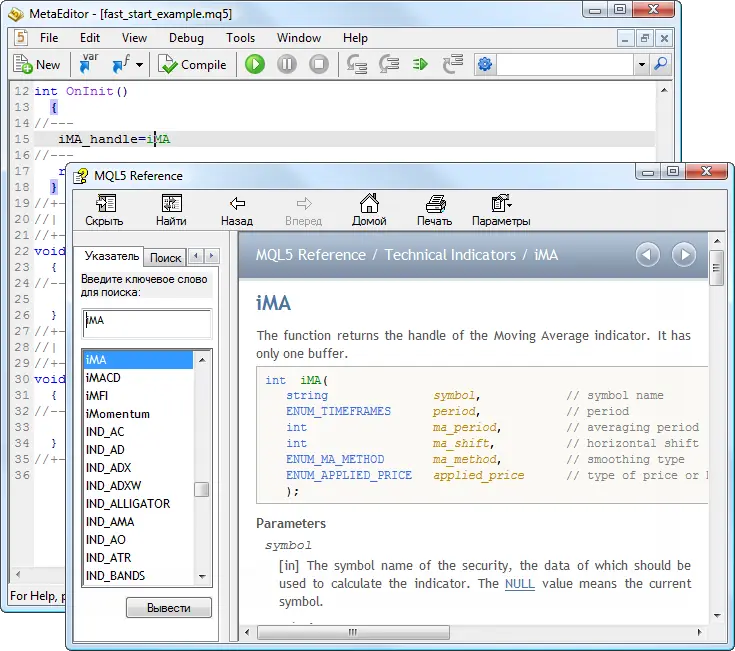Click the MQL5 Reference title bar help icon
This screenshot has width=735, height=651.
tap(81, 176)
